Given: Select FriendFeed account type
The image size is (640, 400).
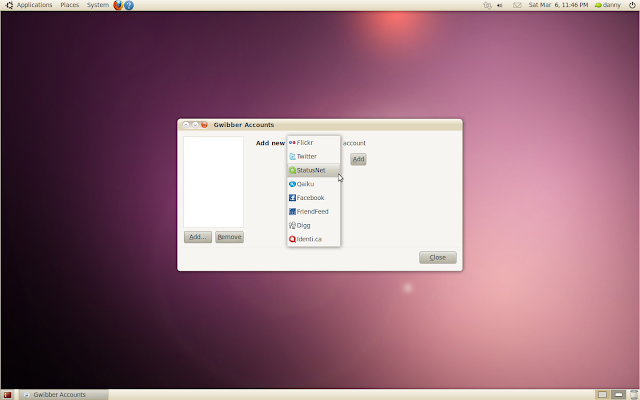Looking at the screenshot, I should tap(313, 211).
